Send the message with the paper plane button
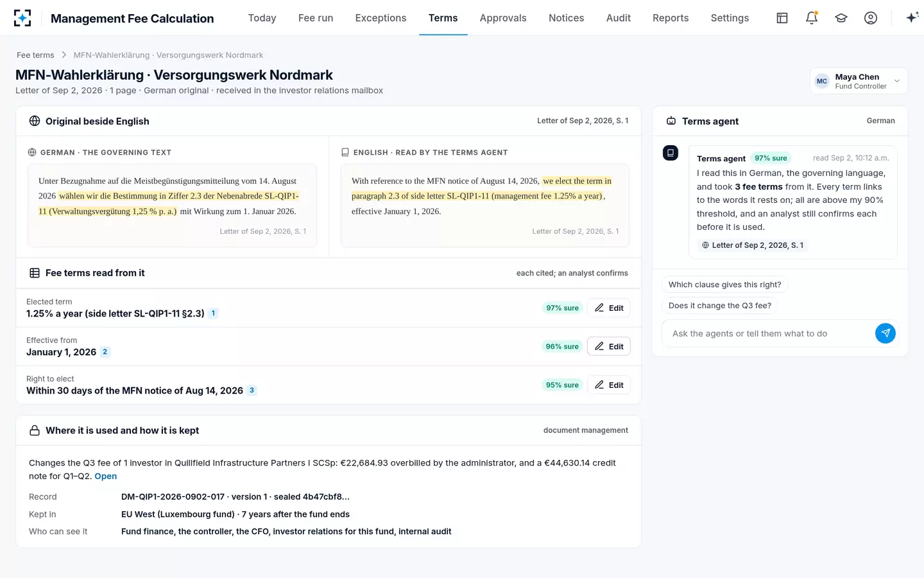Viewport: 924px width, 578px height. coord(886,333)
